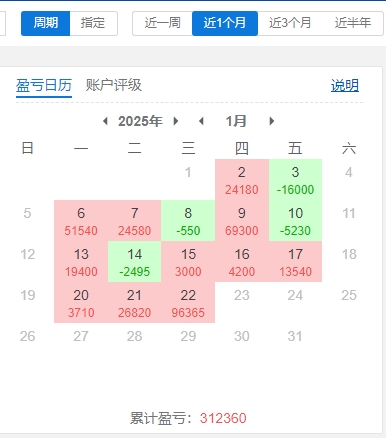Click the 四 weekday column header
This screenshot has height=438, width=386.
[x=242, y=148]
